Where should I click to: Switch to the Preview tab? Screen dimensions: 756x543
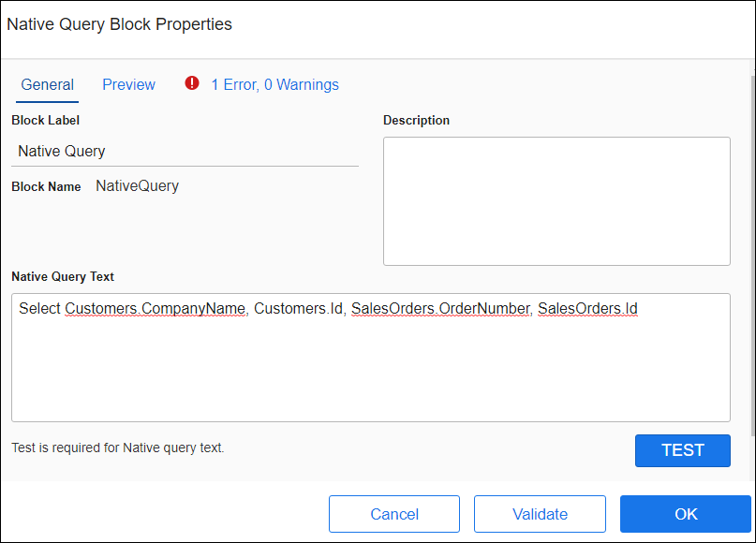pyautogui.click(x=128, y=84)
